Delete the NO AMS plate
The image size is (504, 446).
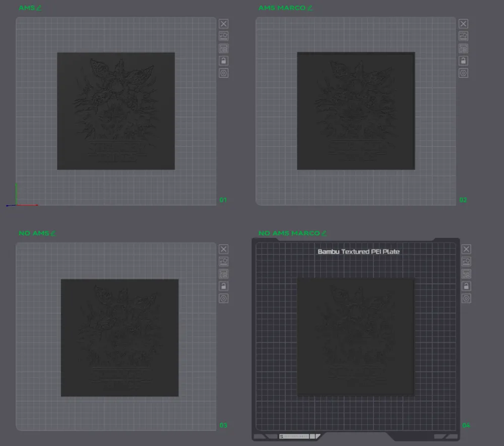pyautogui.click(x=224, y=249)
